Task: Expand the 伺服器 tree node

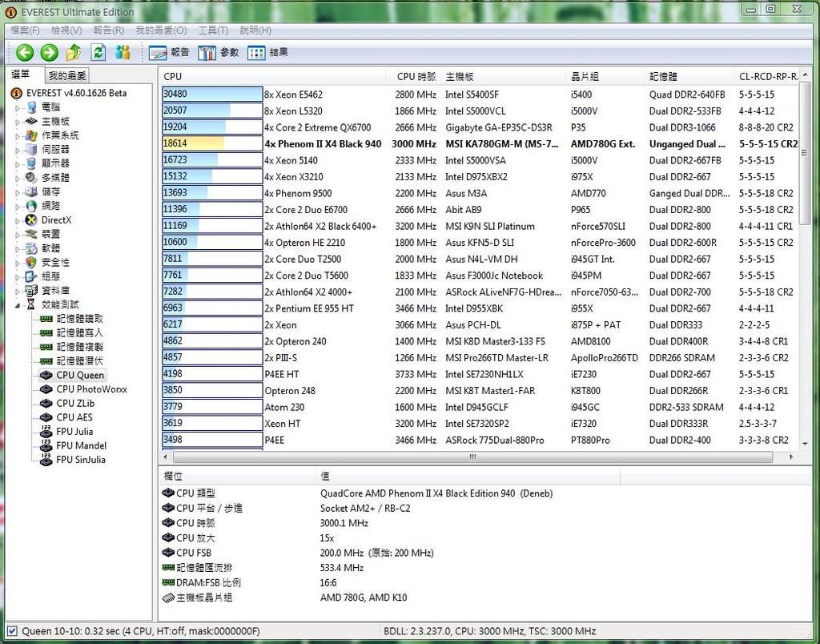Action: (x=18, y=150)
